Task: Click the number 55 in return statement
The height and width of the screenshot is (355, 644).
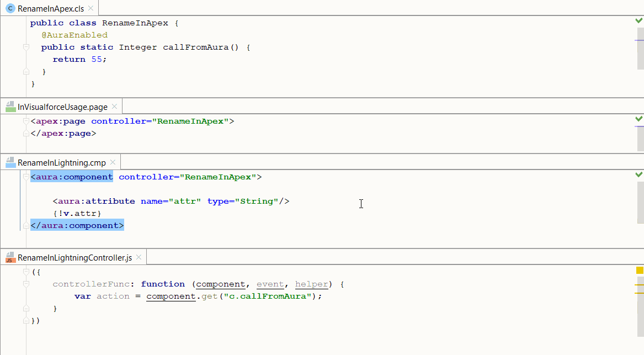Action: pos(97,59)
